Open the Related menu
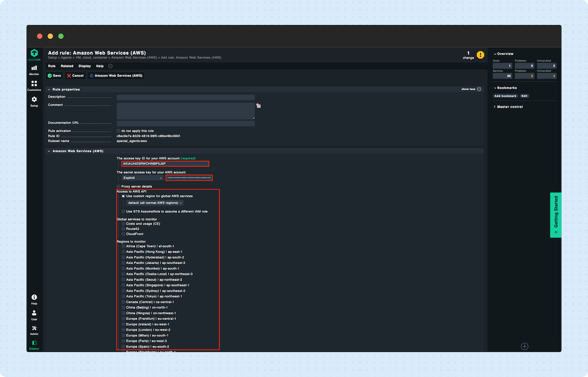This screenshot has height=377, width=588. coord(67,66)
